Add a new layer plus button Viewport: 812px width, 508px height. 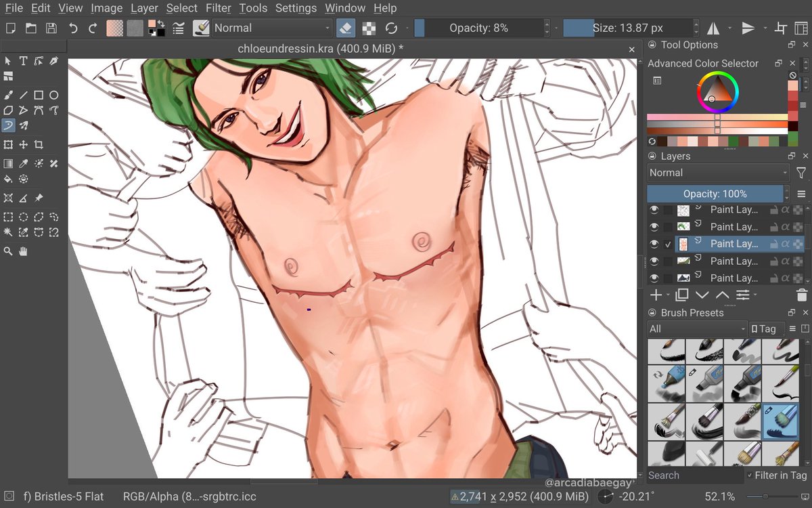655,295
